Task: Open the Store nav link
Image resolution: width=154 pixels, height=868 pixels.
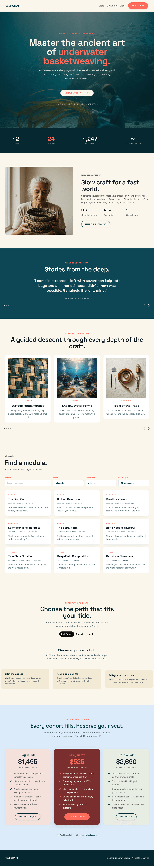Action: click(101, 6)
